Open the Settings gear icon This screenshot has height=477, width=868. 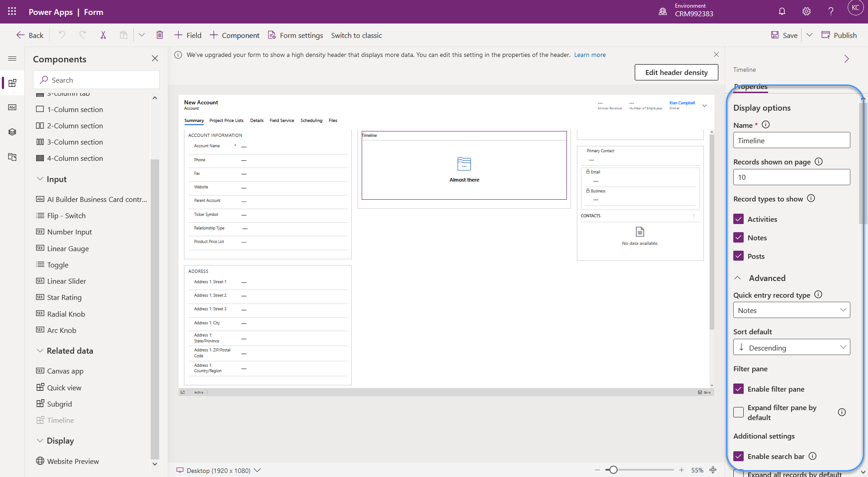tap(806, 12)
